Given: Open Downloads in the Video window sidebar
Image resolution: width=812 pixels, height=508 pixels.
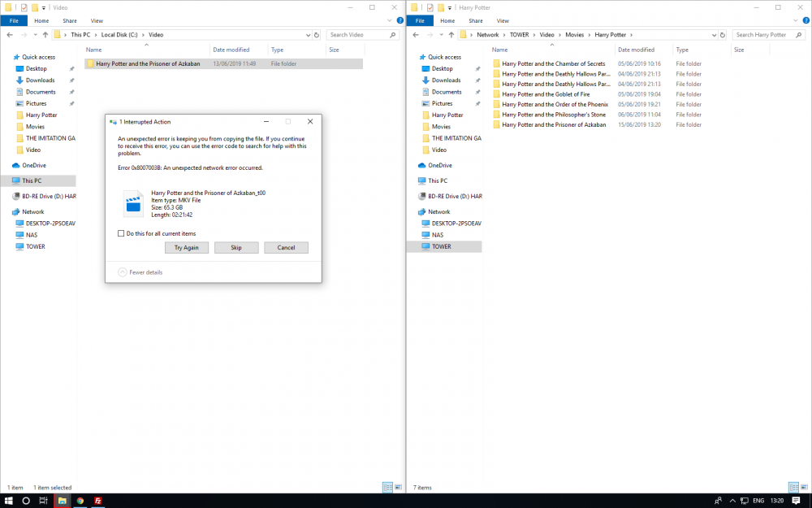Looking at the screenshot, I should (x=40, y=80).
